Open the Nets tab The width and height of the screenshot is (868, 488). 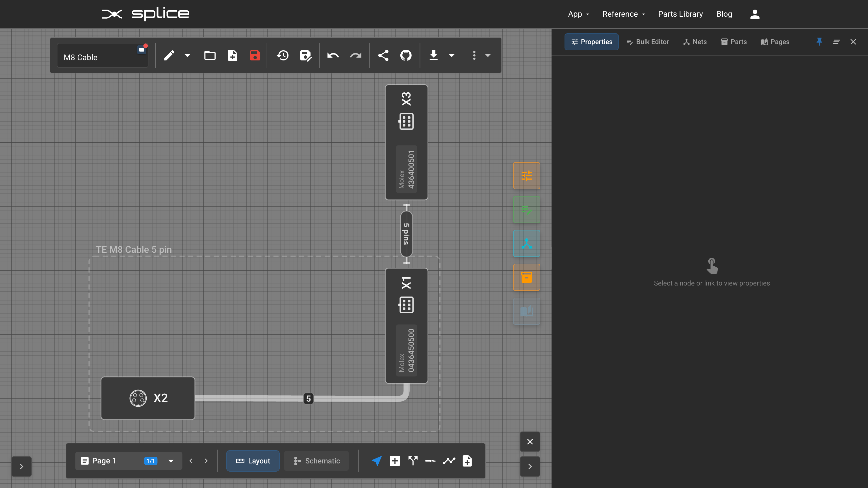point(695,42)
